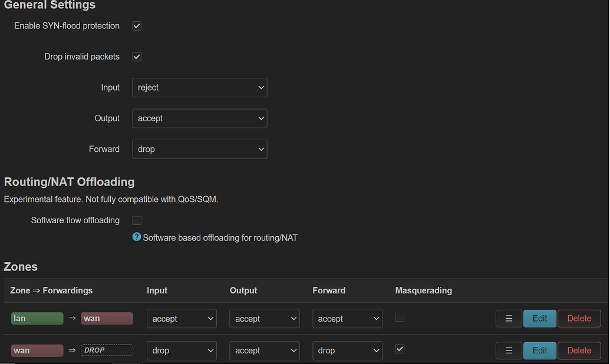Open the Input dropdown for the wan zone
The width and height of the screenshot is (610, 364).
coord(182,350)
